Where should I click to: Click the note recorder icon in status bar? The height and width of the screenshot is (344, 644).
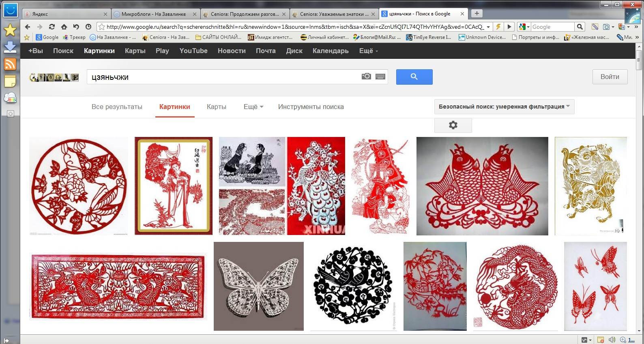(600, 340)
